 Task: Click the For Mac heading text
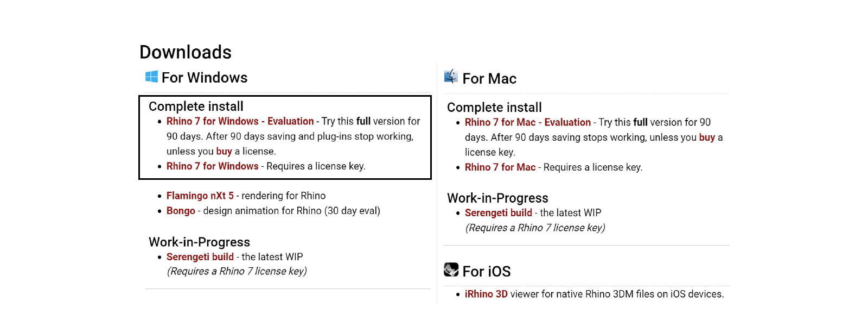[489, 79]
